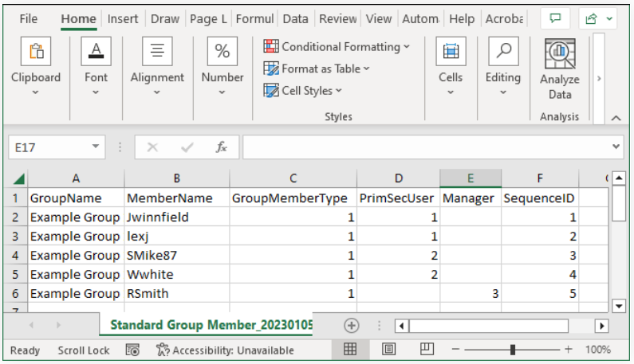Select the Standard Group Member sheet tab
634x364 pixels.
211,325
